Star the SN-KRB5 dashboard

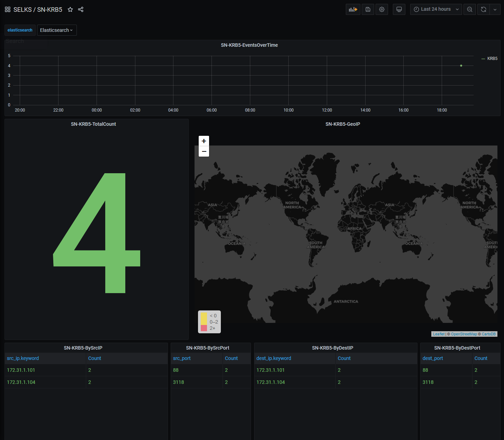[x=70, y=9]
